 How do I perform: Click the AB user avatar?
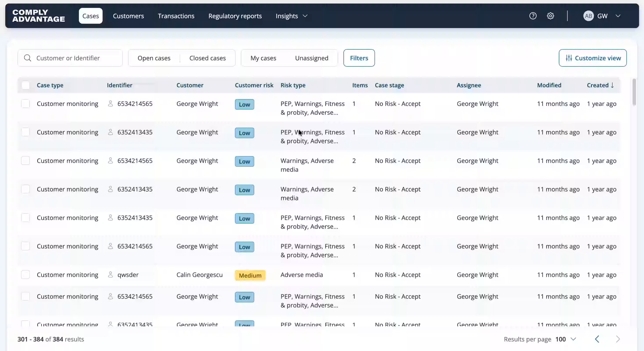point(588,16)
